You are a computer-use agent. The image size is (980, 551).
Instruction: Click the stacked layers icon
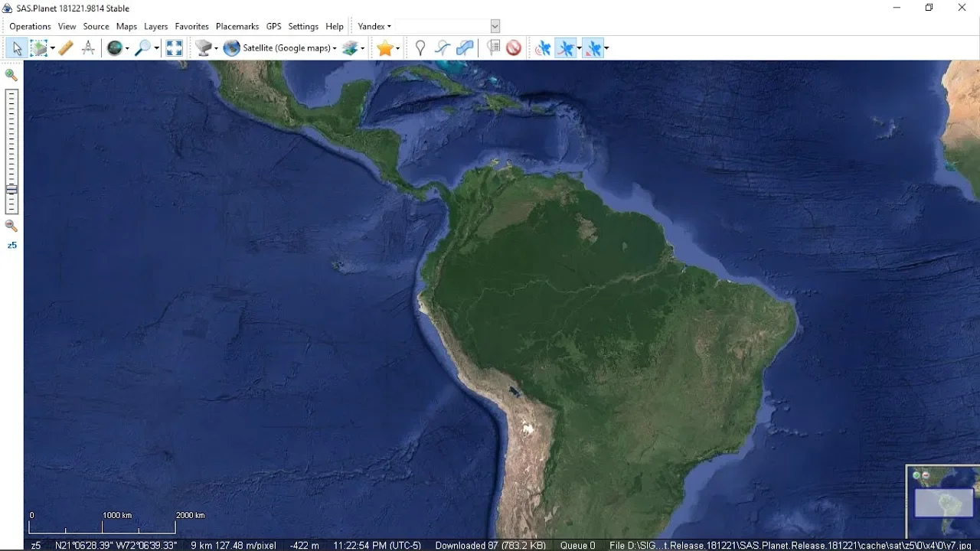click(x=351, y=48)
